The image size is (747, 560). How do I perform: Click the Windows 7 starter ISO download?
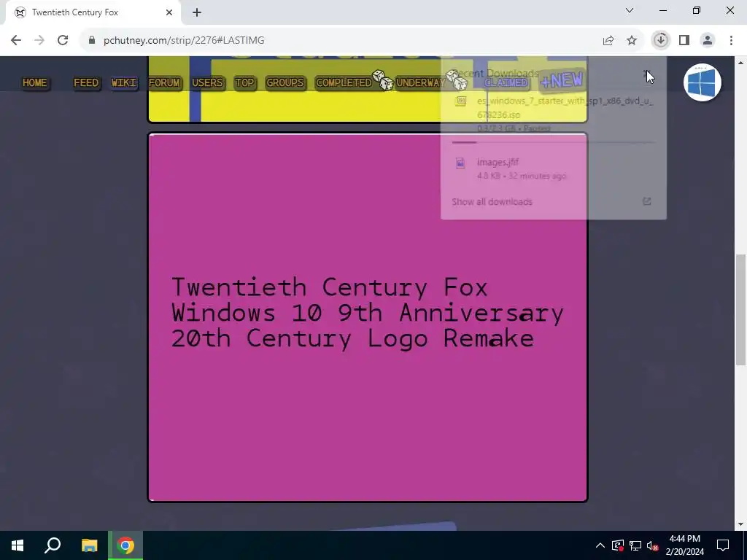pos(553,114)
